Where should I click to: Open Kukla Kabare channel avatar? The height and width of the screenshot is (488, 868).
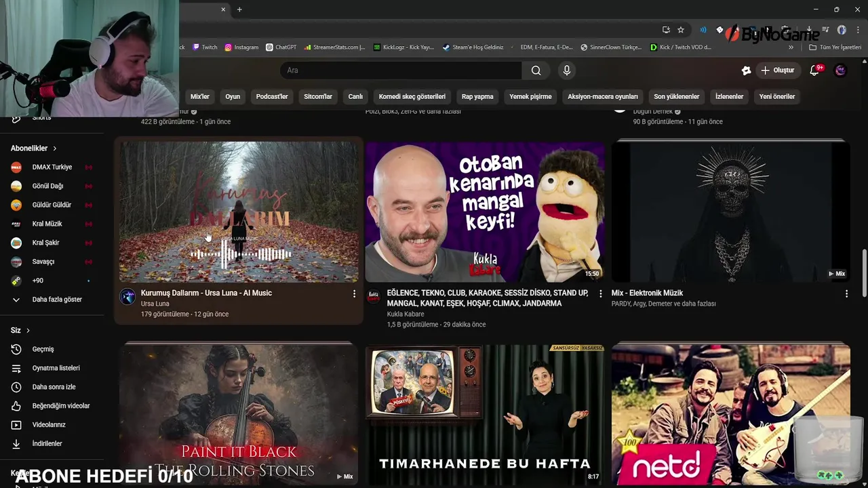pos(374,297)
